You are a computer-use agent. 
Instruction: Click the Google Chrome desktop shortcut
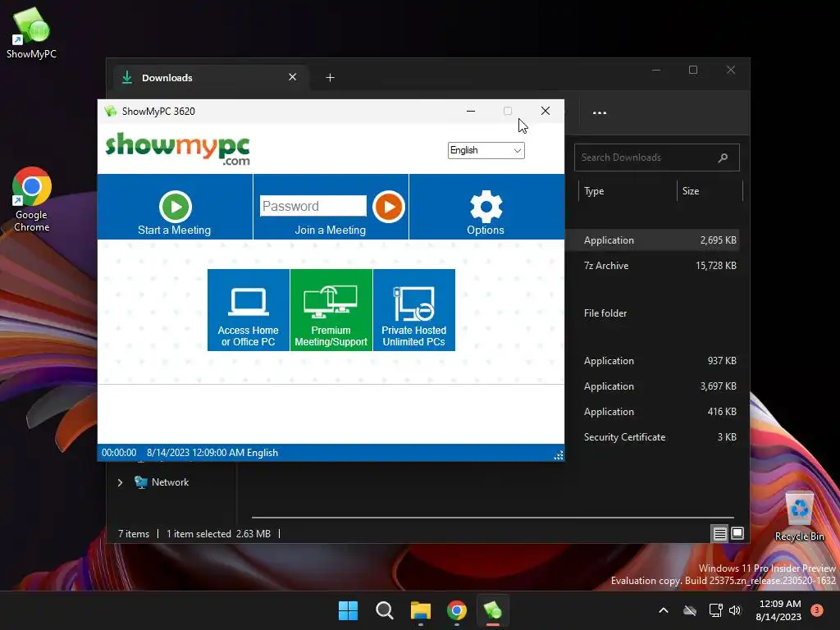pyautogui.click(x=32, y=199)
